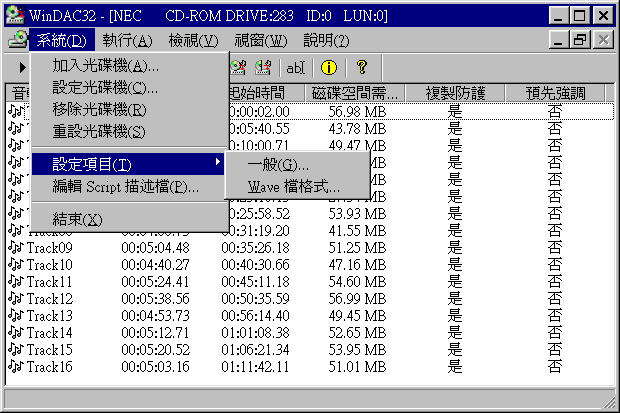620x413 pixels.
Task: Click the yellow info toolbar icon
Action: [329, 67]
